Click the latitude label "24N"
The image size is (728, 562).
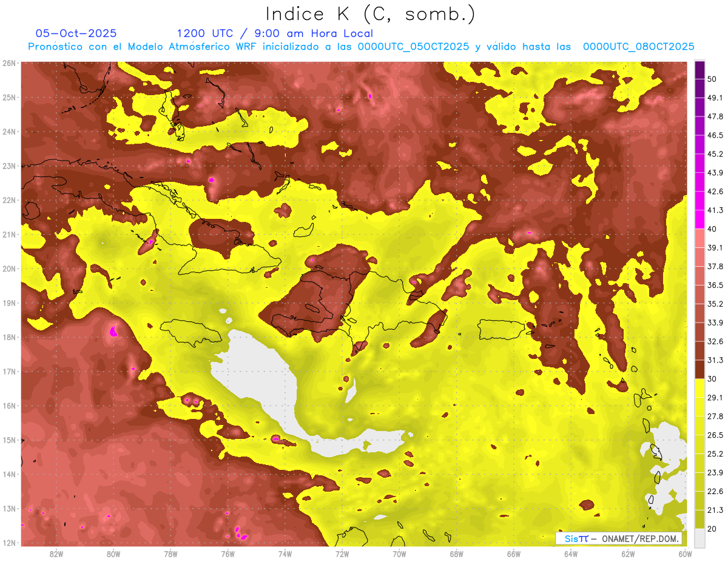point(9,132)
